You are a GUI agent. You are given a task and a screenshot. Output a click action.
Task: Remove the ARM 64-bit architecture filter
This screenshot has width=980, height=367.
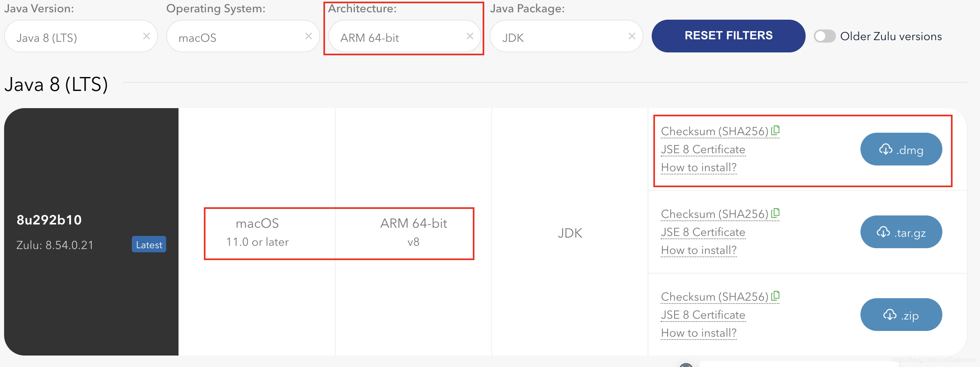click(469, 36)
